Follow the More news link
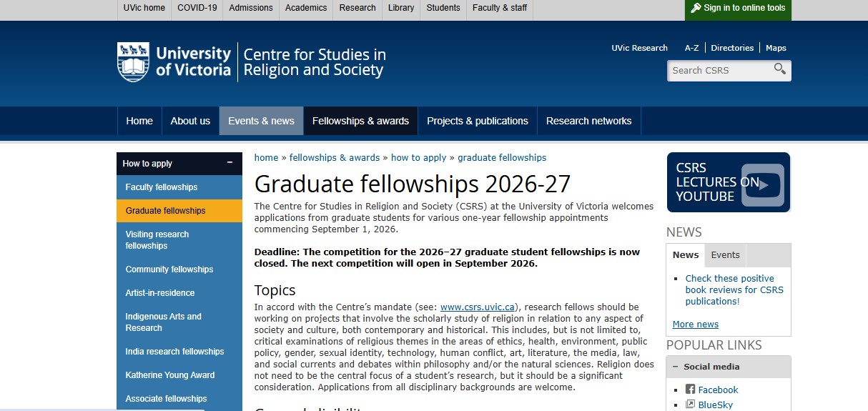Screen dimensions: 868x411 [x=695, y=325]
